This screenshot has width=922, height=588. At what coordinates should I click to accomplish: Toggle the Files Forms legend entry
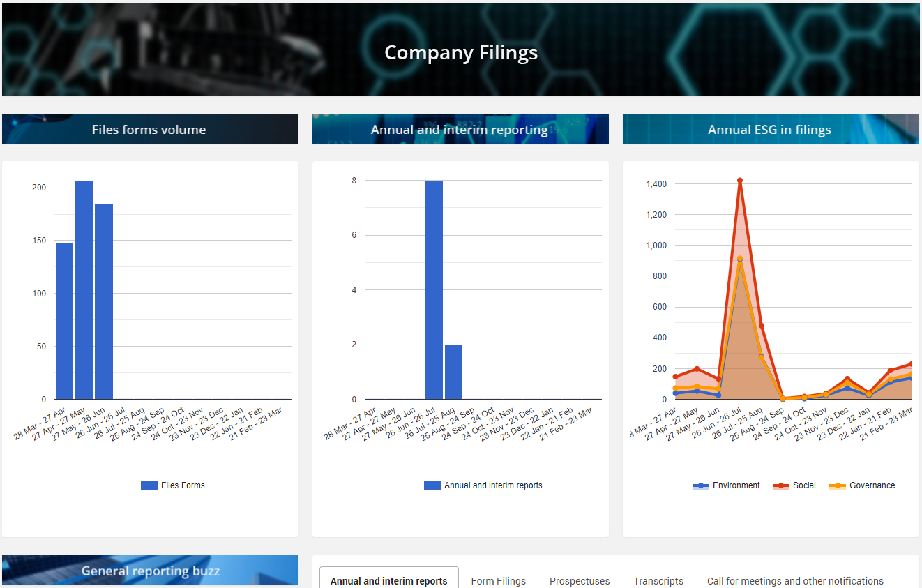point(173,485)
